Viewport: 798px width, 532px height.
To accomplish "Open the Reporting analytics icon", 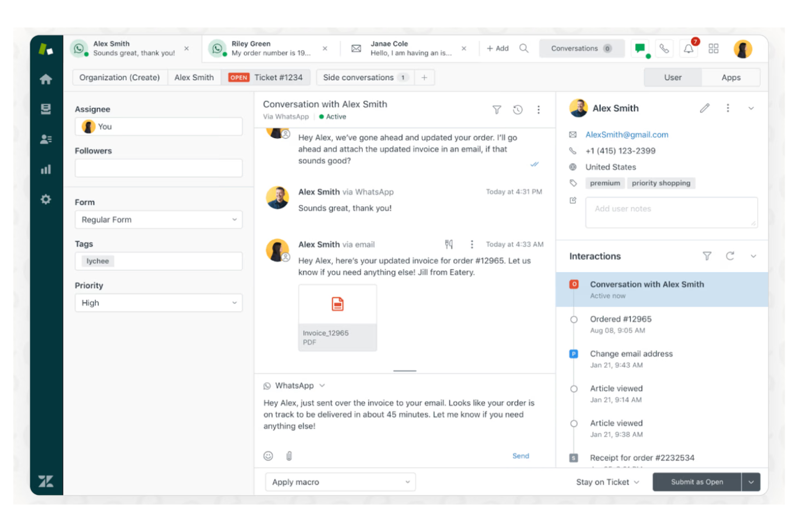I will 46,169.
